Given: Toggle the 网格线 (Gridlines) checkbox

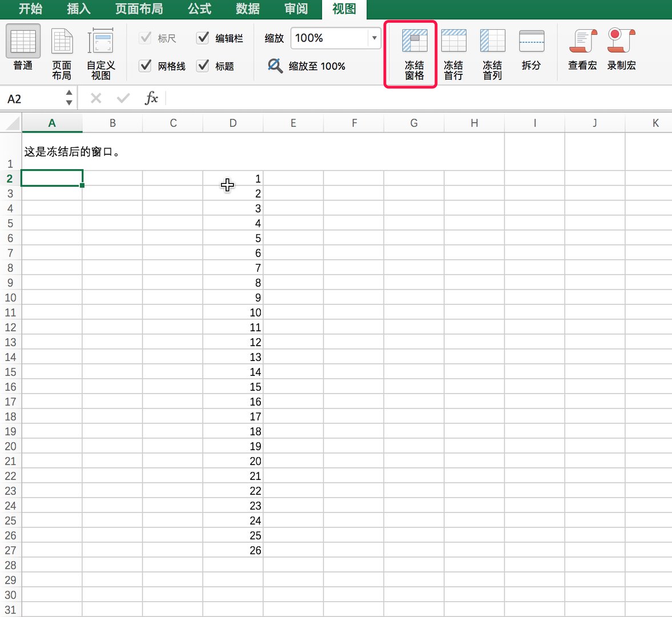Looking at the screenshot, I should pos(146,66).
